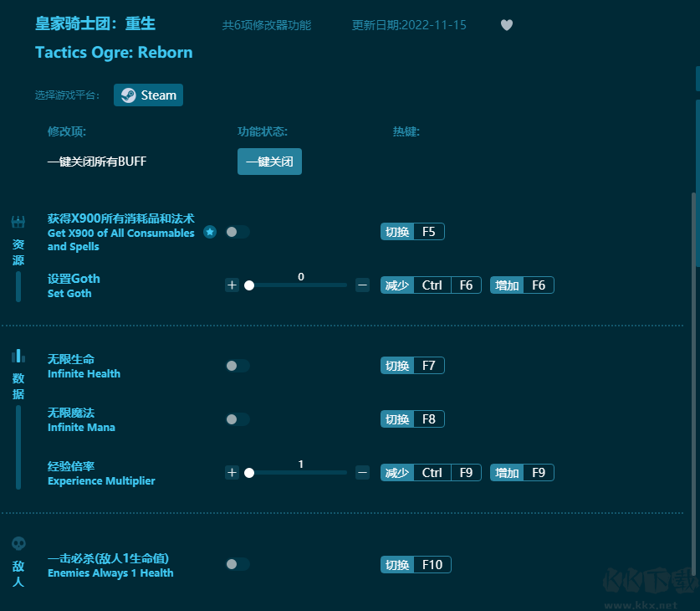The height and width of the screenshot is (611, 700).
Task: Toggle Get X900 of All Consumables switch
Action: (238, 232)
